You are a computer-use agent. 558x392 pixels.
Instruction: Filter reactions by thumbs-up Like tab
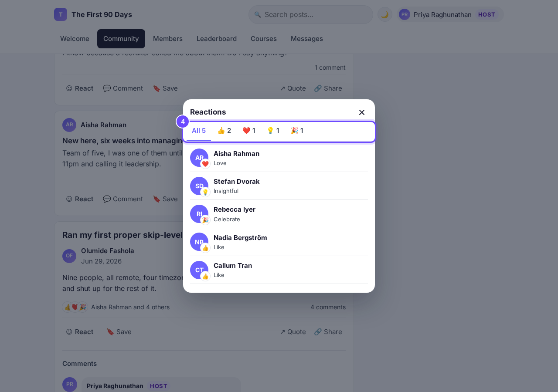pyautogui.click(x=224, y=131)
